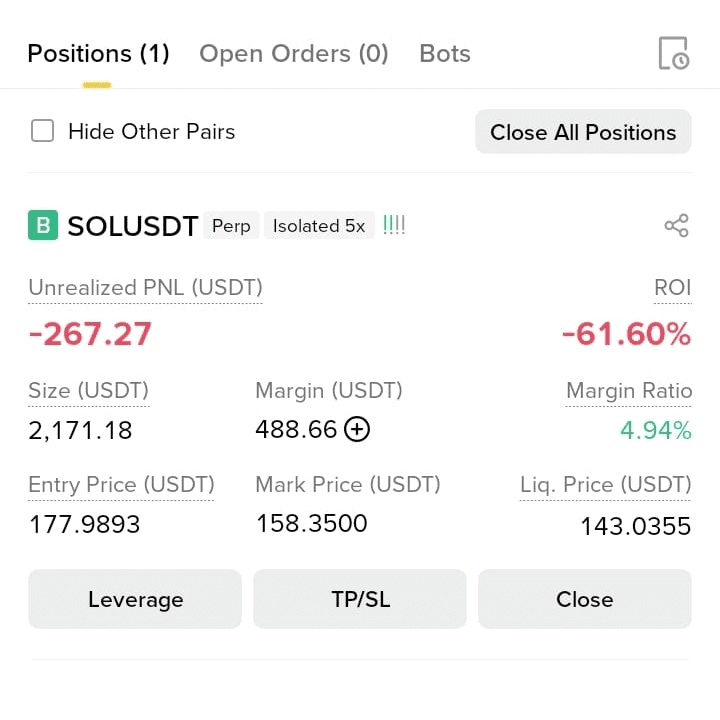720x720 pixels.
Task: Open the order history icon
Action: (x=674, y=53)
